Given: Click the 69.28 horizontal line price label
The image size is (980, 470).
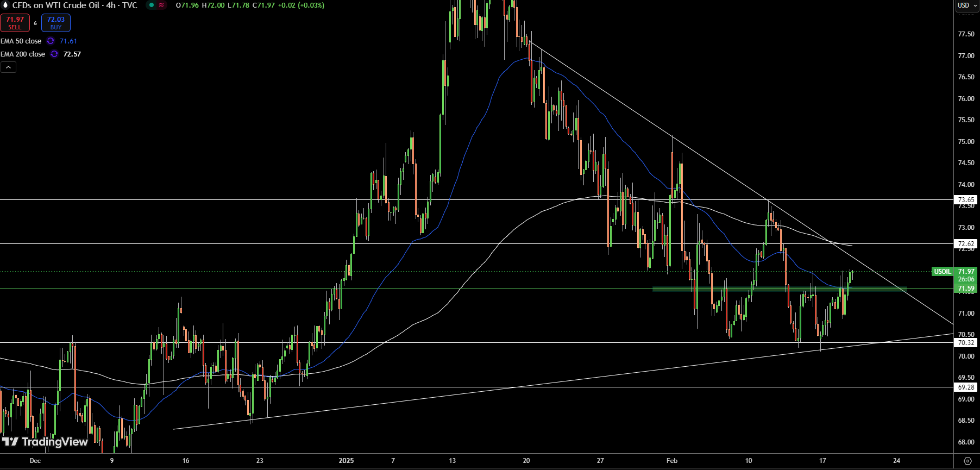Looking at the screenshot, I should pyautogui.click(x=966, y=387).
